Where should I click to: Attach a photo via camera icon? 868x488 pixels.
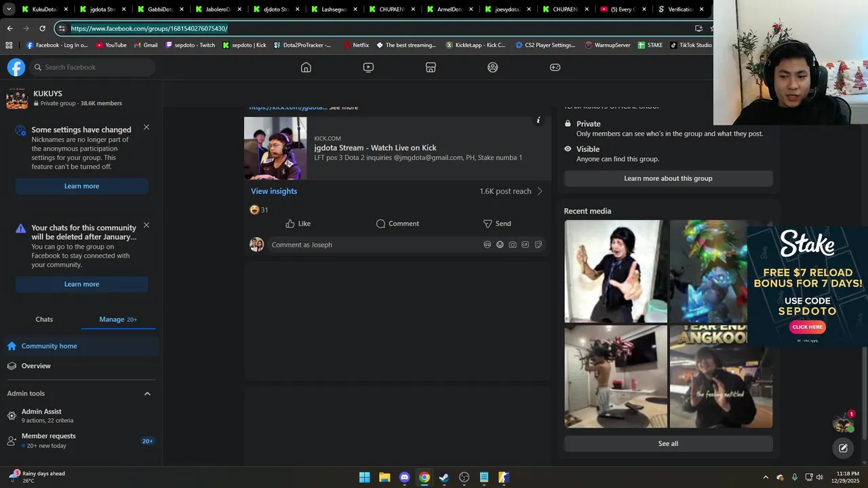513,245
